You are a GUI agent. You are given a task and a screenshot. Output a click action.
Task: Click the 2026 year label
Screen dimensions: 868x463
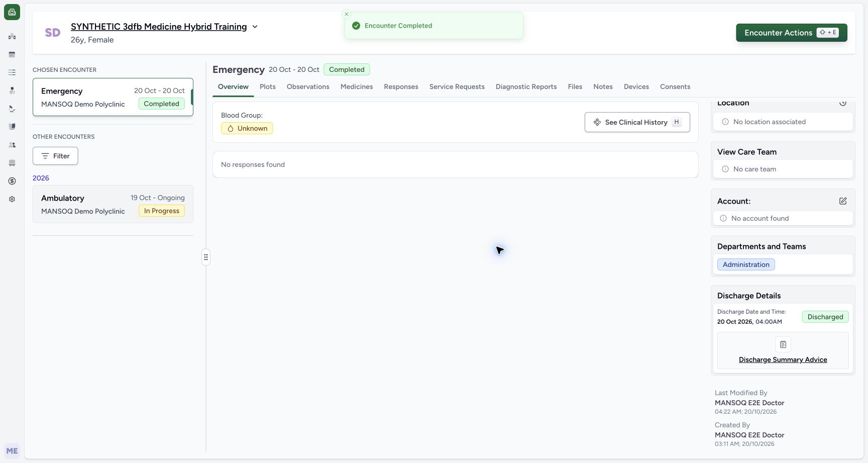click(x=41, y=178)
